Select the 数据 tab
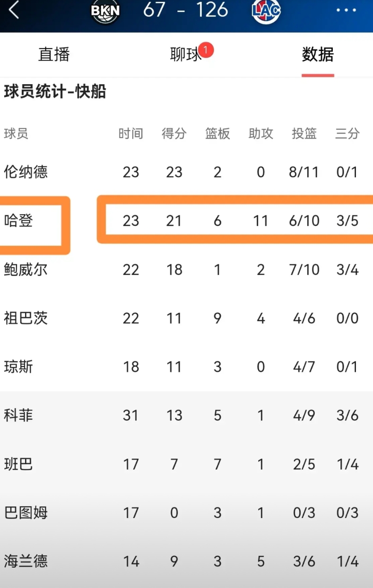The height and width of the screenshot is (588, 373). [318, 54]
